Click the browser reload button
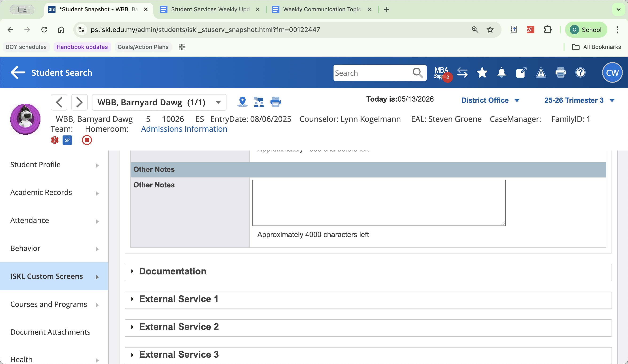 point(44,30)
